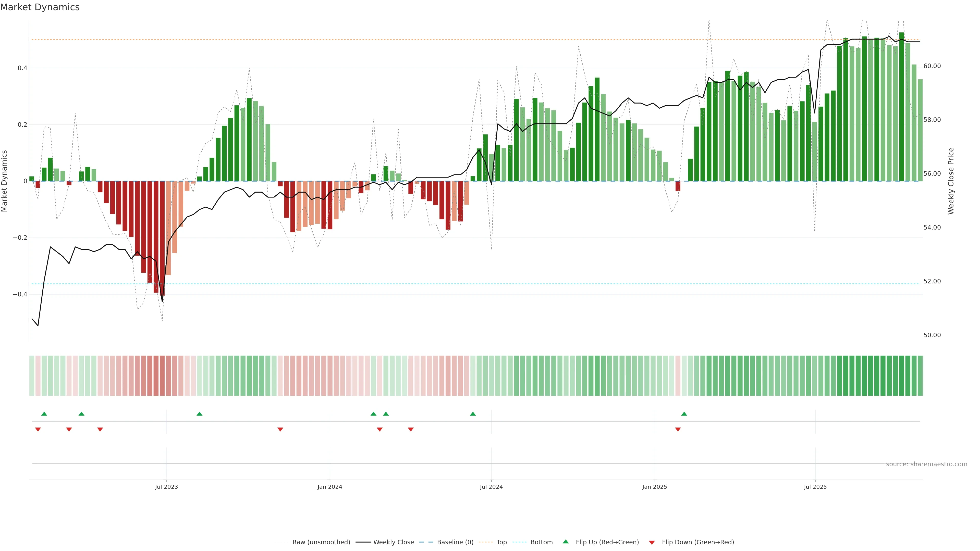Image resolution: width=980 pixels, height=551 pixels.
Task: Click the green flip-up marker between Jul 2023 and Jan 2024
Action: tap(199, 414)
